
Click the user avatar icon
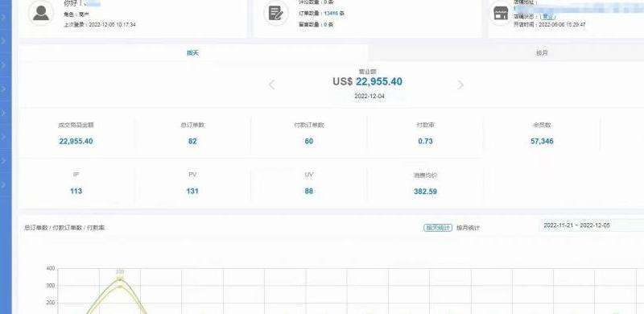coord(41,13)
